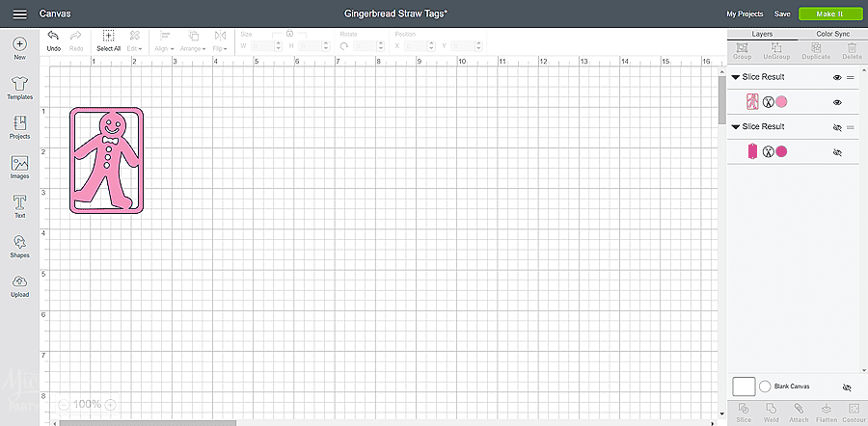Click the cut linetype icon on gingerbread layer
Screen dimensions: 868x426
click(768, 102)
